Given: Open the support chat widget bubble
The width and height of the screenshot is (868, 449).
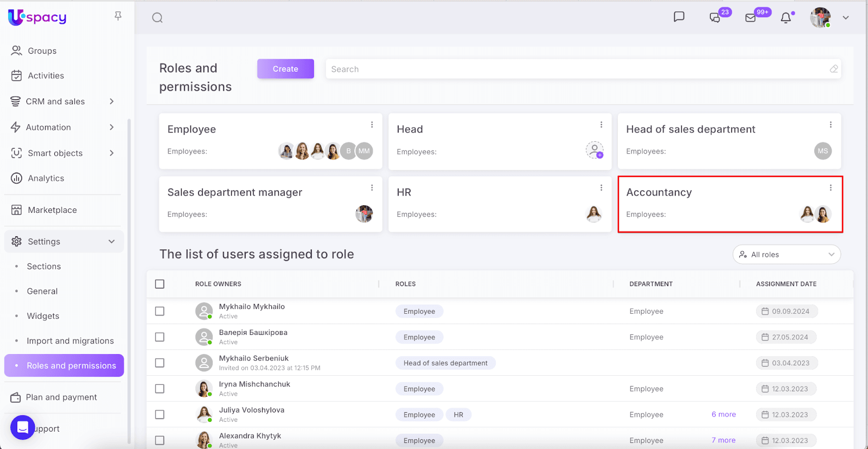Looking at the screenshot, I should [23, 428].
